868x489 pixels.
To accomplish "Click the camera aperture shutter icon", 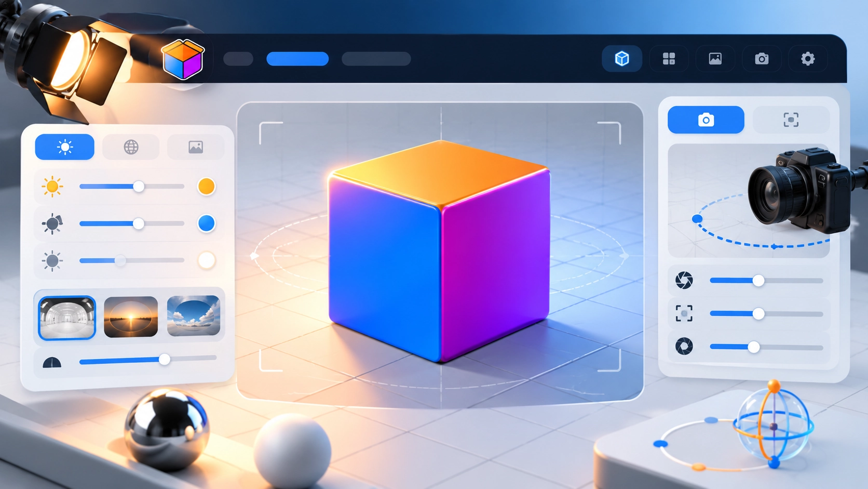I will [684, 280].
